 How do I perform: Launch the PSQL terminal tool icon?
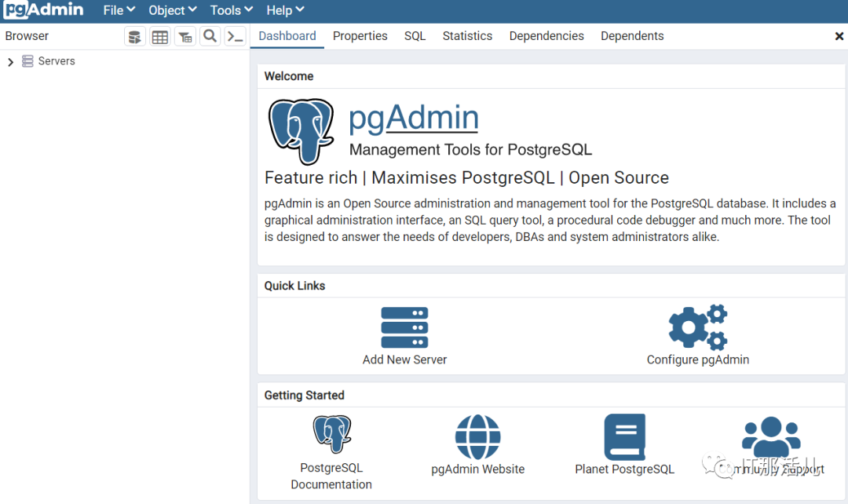pyautogui.click(x=235, y=36)
